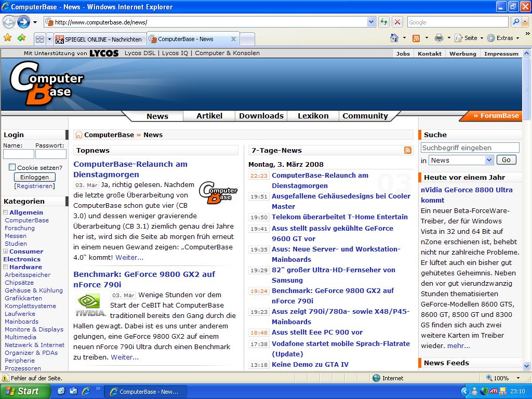The height and width of the screenshot is (399, 532).
Task: Switch to SPIEGEL ONLINE - Nachrichten tab
Action: pyautogui.click(x=100, y=39)
